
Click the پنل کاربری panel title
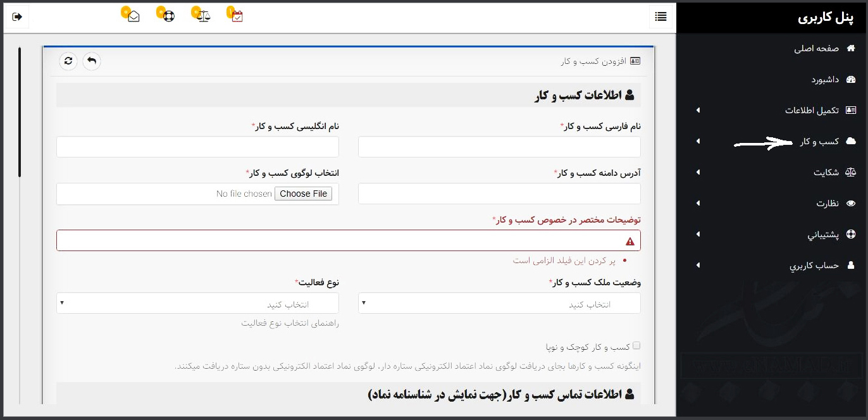tap(826, 17)
